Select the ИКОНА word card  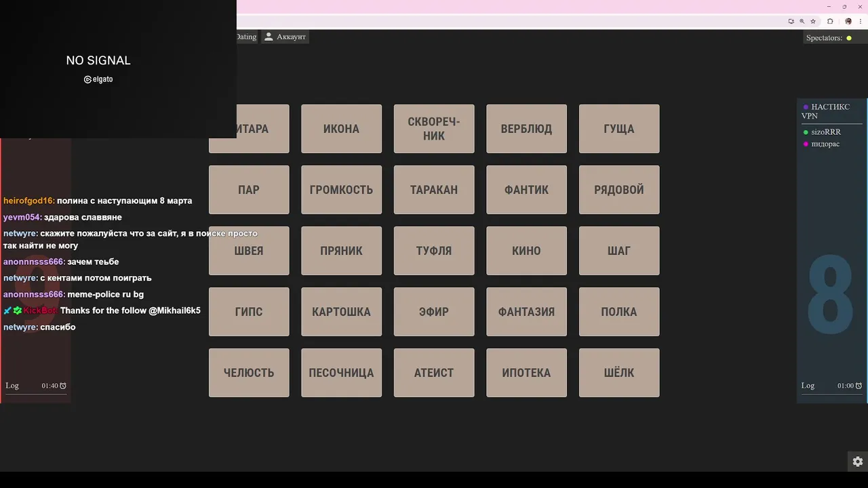coord(341,129)
